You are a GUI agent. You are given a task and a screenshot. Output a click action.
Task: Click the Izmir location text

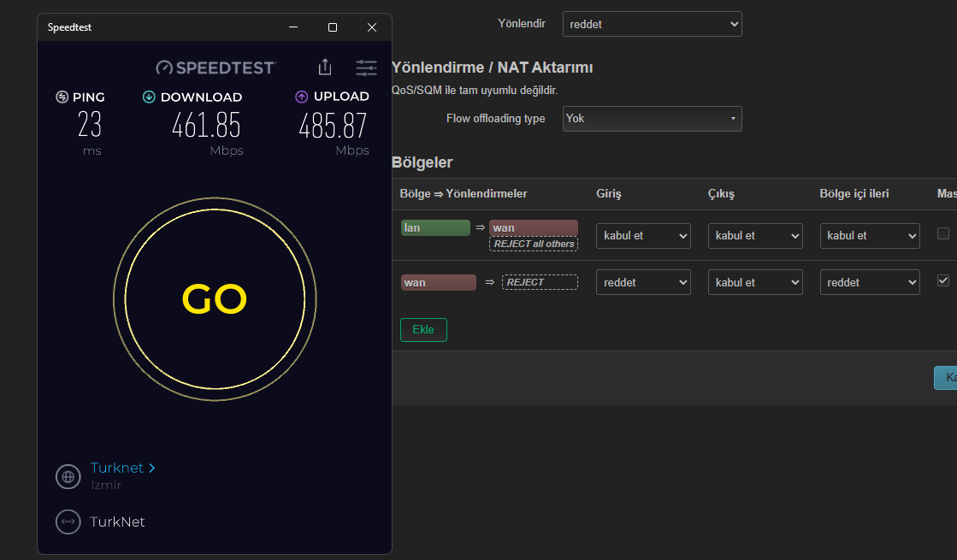(x=106, y=486)
